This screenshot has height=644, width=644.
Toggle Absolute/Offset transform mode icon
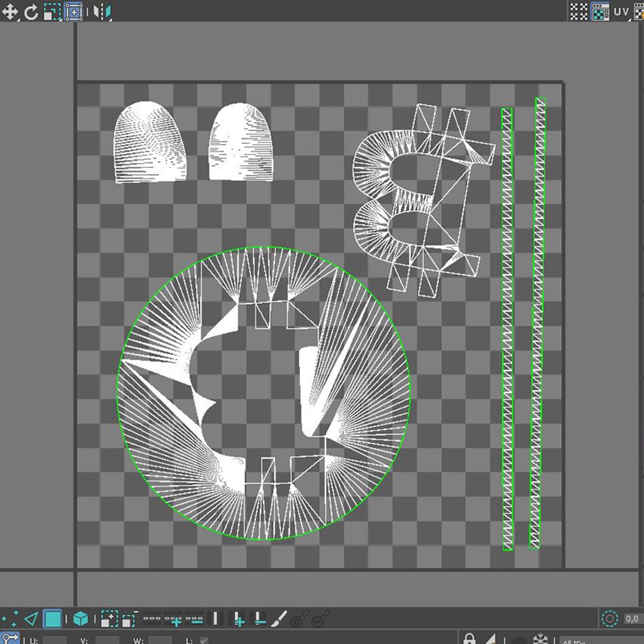tap(10, 639)
